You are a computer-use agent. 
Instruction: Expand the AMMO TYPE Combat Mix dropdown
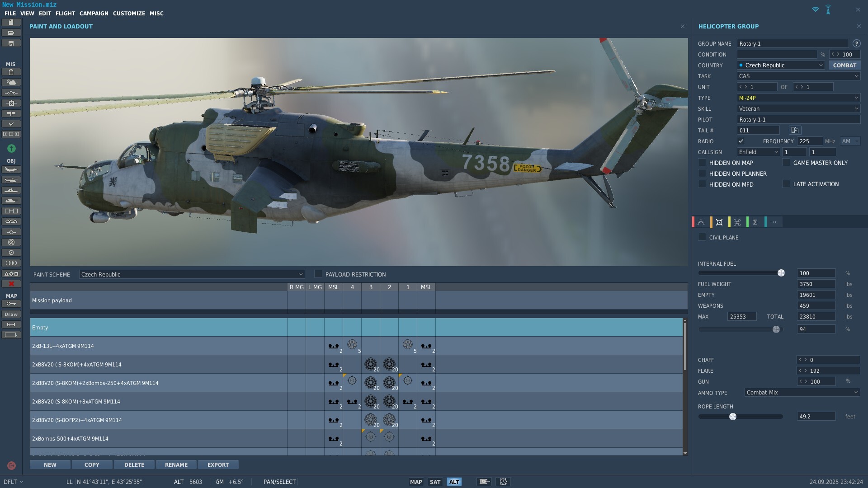(802, 392)
